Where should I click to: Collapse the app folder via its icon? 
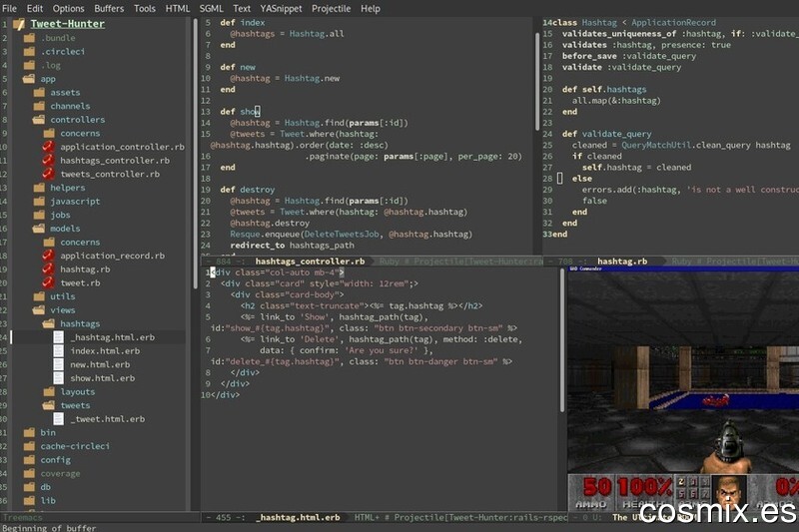29,79
